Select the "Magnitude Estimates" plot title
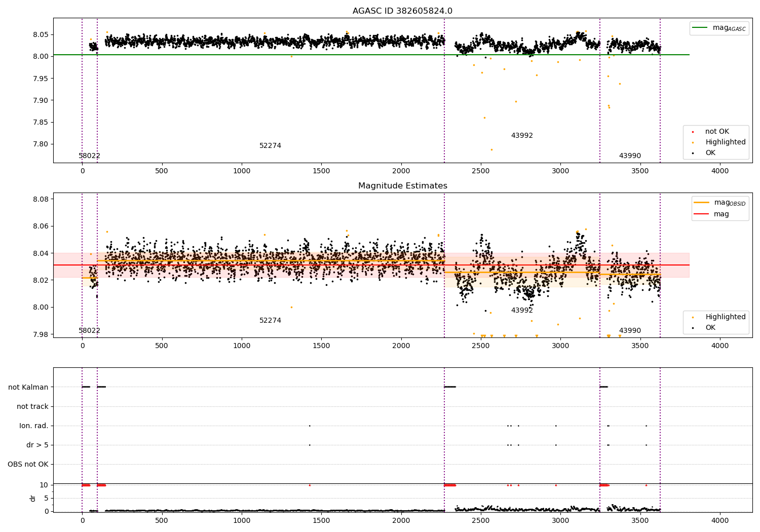The image size is (760, 532). tap(402, 186)
